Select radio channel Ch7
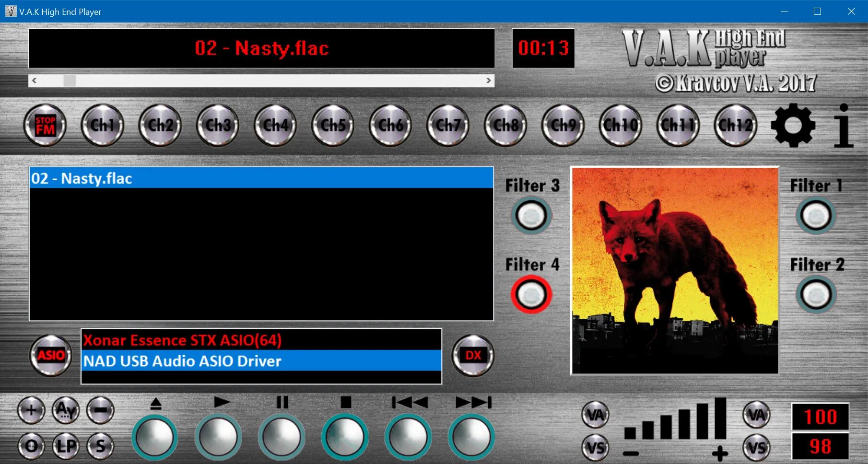 448,126
